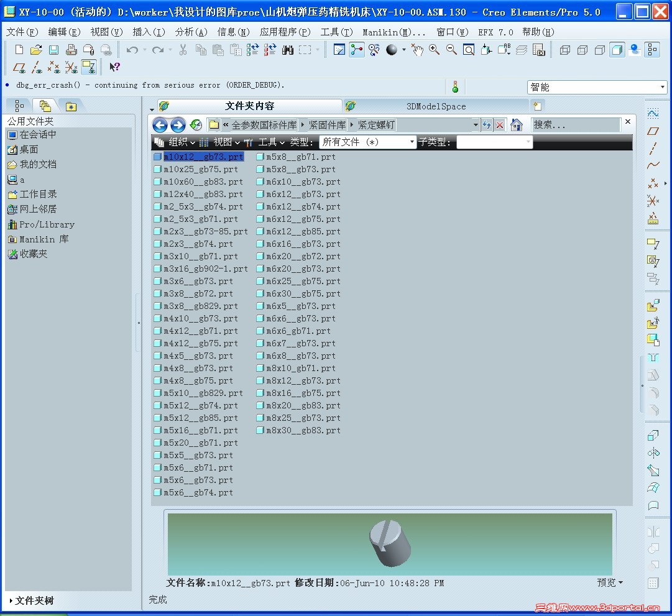Select the Sketch tool in right toolbar

[x=653, y=113]
